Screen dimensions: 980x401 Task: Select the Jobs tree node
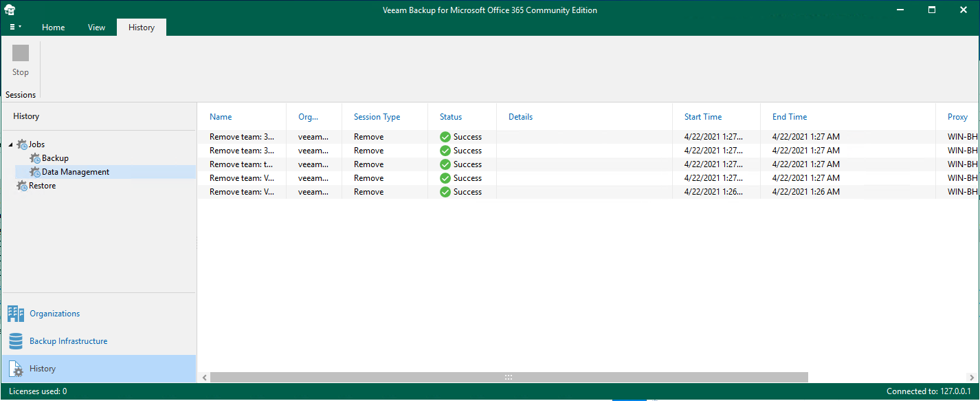[x=36, y=144]
